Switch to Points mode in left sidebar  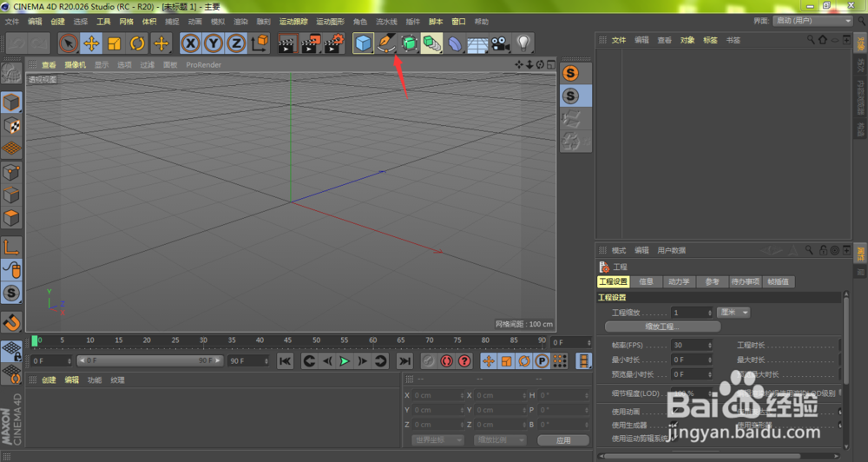(x=11, y=172)
